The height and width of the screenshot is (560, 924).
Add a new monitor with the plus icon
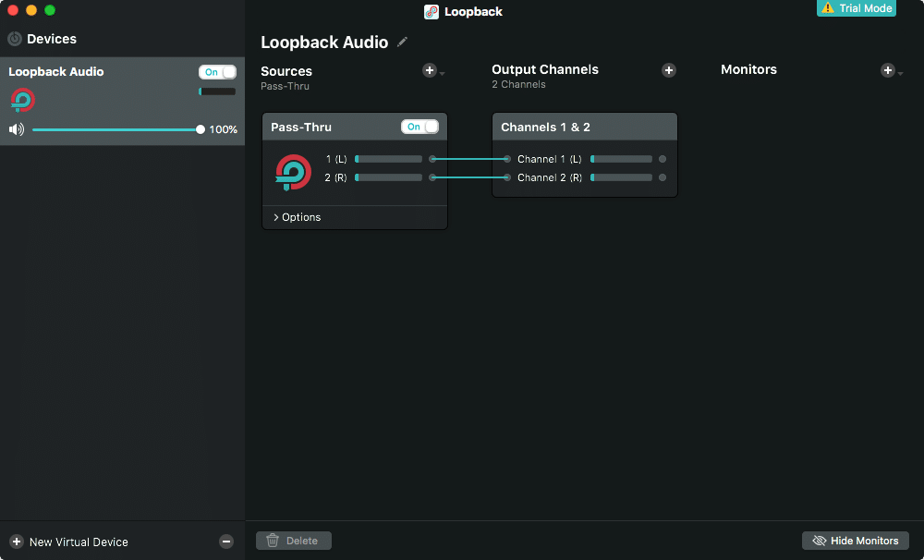pos(887,70)
